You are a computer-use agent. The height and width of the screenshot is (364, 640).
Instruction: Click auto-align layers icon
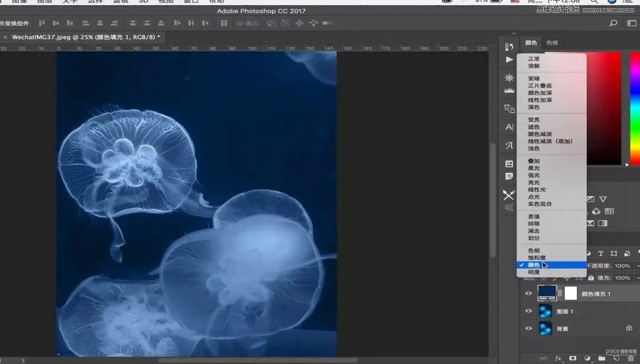(x=223, y=23)
